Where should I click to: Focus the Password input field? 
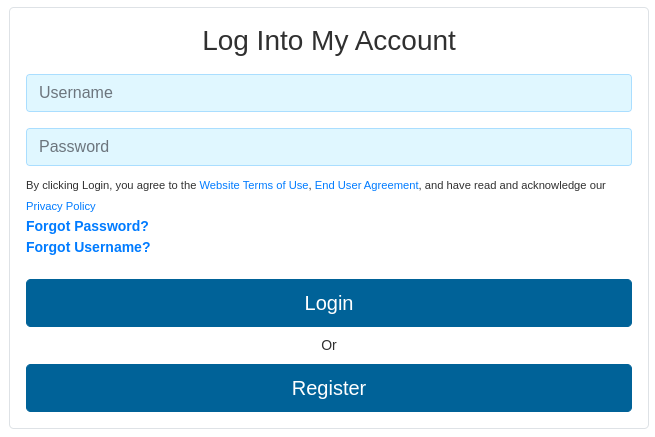[329, 147]
